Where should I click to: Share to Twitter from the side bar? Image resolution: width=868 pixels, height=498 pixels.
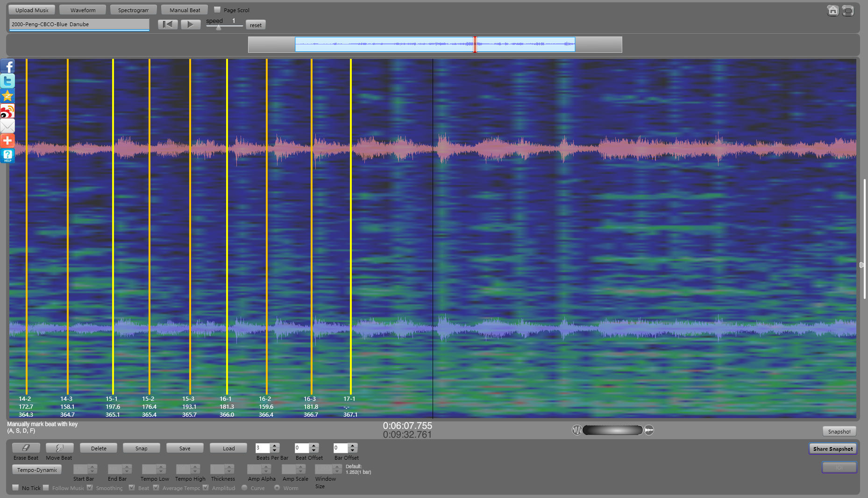point(7,81)
